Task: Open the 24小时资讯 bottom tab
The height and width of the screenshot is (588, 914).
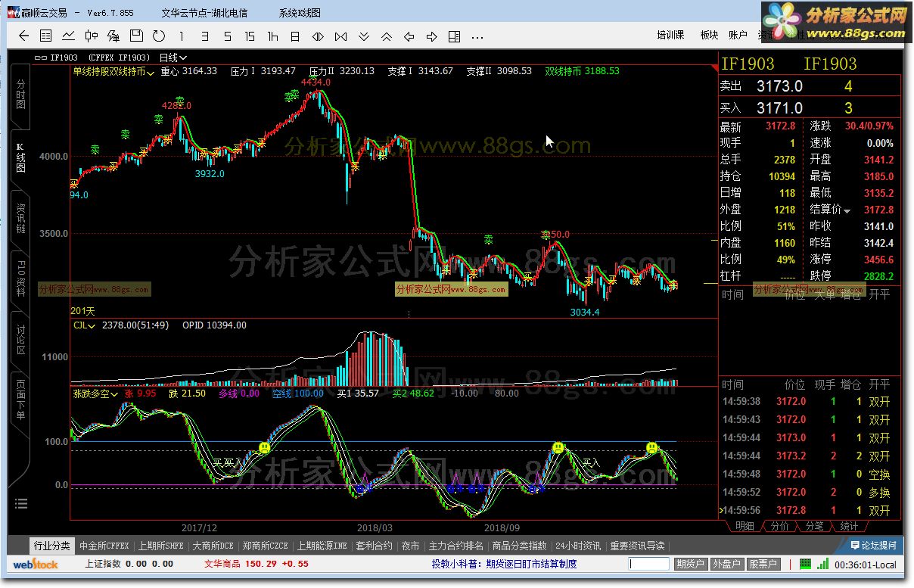Action: click(x=578, y=546)
